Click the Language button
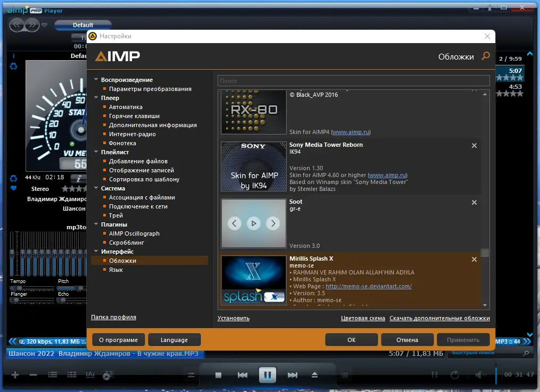Viewport: 540px width, 392px height. [175, 340]
